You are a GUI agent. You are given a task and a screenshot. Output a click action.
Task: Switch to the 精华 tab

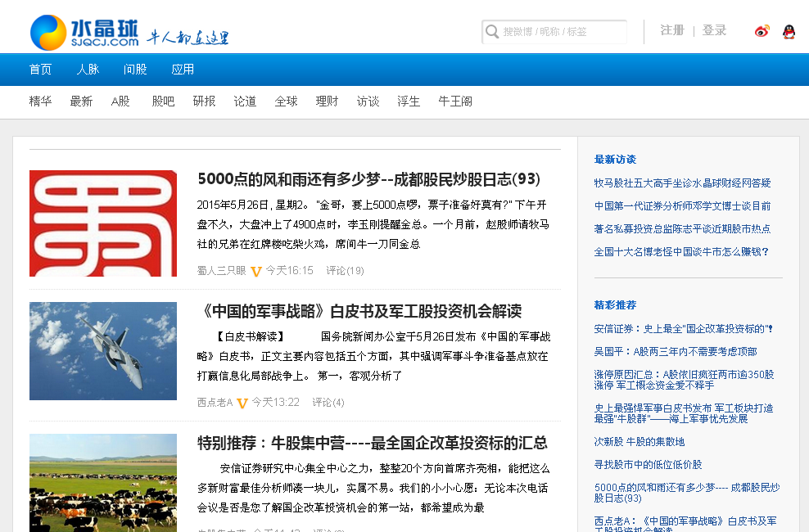pos(40,101)
